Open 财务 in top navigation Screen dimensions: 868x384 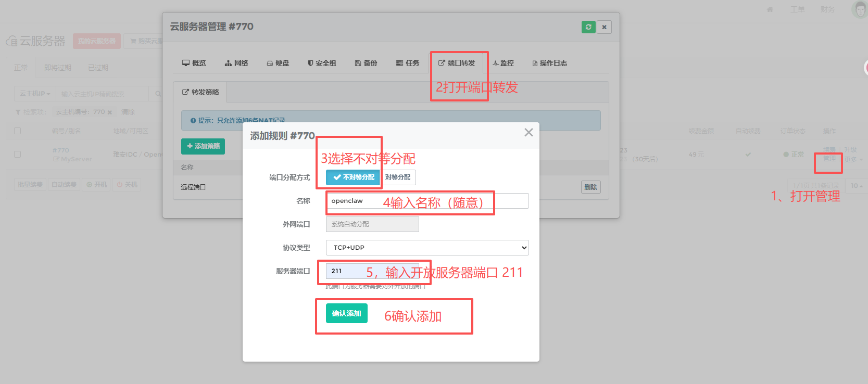coord(827,9)
